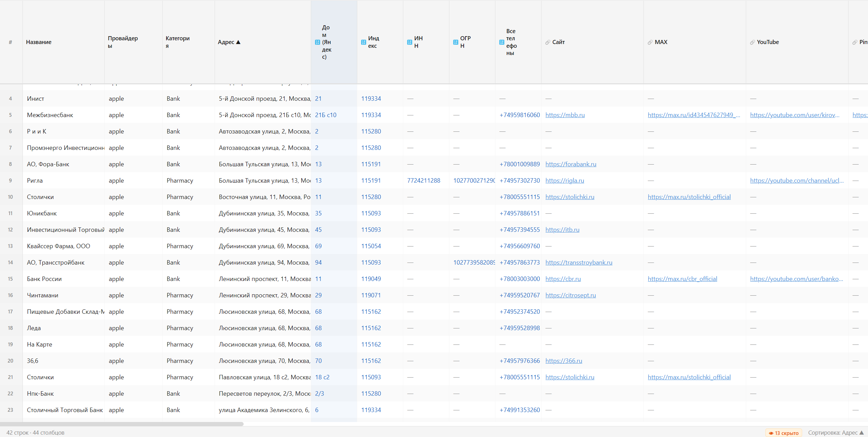Click the grid icon in the Дом (Яндекс) header

tap(317, 42)
